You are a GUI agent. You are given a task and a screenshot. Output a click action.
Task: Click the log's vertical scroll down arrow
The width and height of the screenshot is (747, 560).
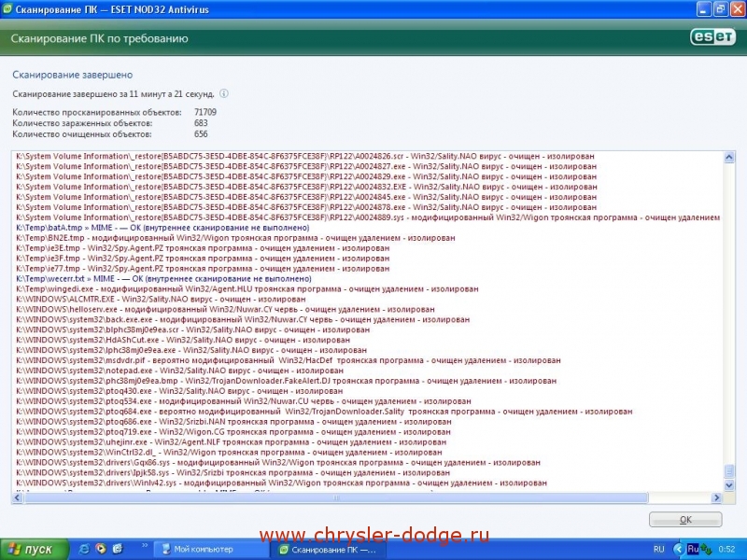pyautogui.click(x=729, y=485)
